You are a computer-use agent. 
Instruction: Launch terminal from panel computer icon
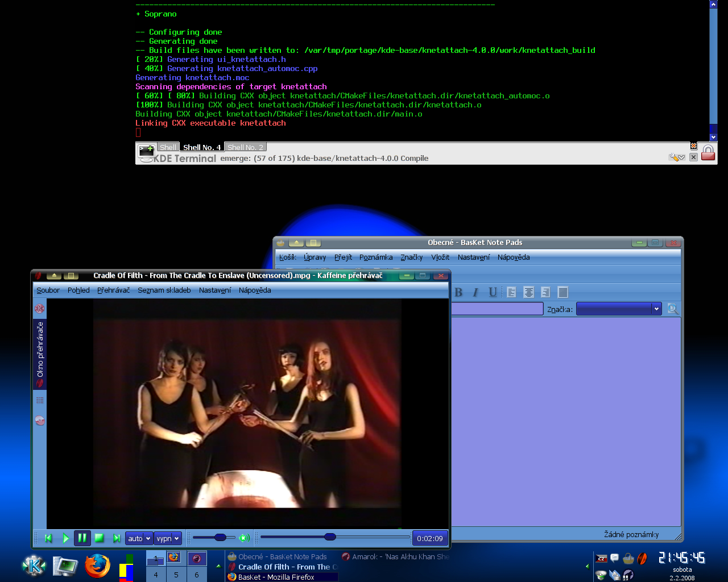(x=65, y=566)
